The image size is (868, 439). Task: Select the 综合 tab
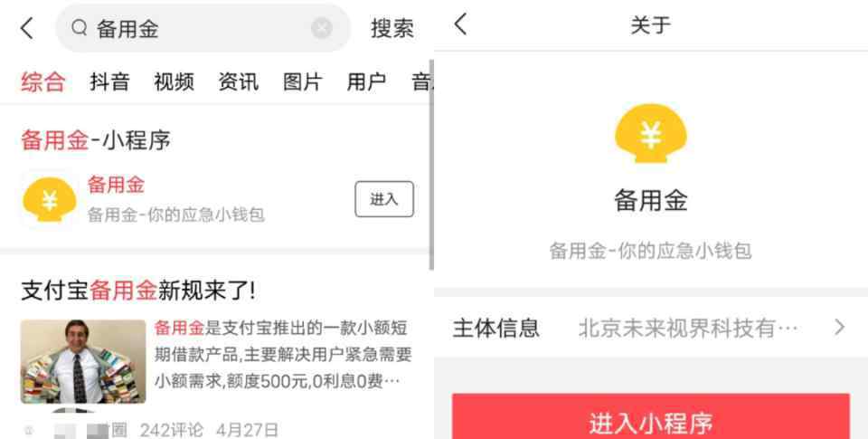[43, 82]
